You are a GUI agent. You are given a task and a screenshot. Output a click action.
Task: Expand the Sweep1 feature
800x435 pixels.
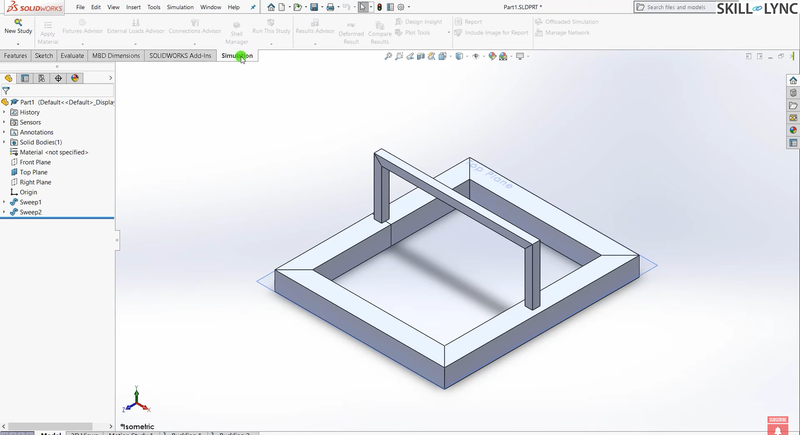(x=4, y=202)
